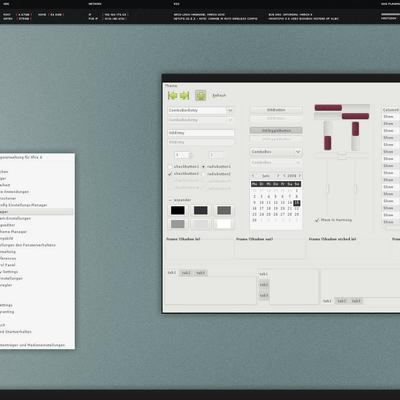Click inside the active ComboBoxEntry text field

pyautogui.click(x=197, y=110)
